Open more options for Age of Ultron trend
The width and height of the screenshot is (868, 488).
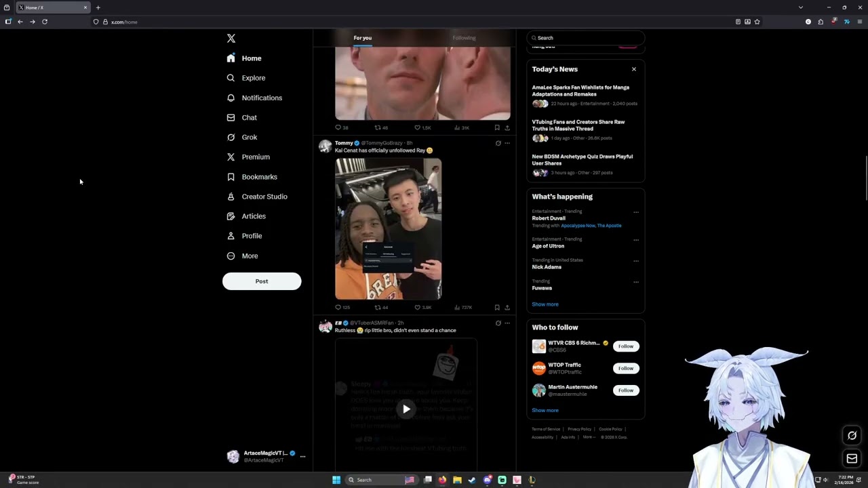pos(635,240)
